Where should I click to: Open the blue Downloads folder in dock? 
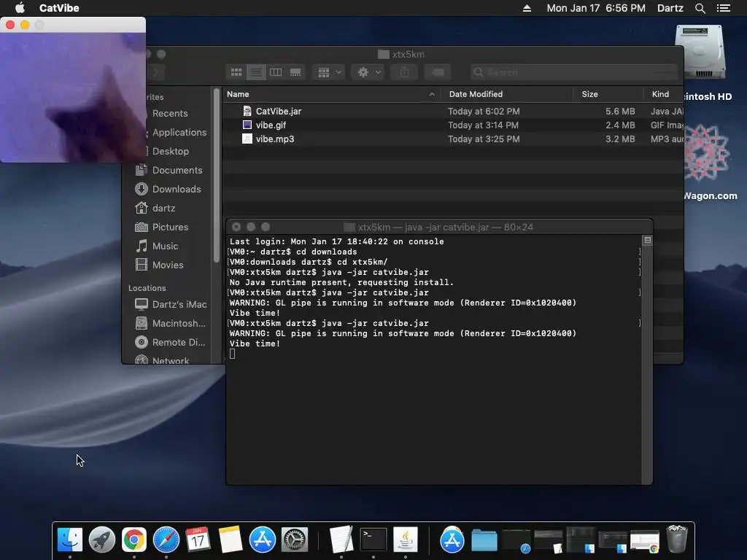click(x=484, y=540)
